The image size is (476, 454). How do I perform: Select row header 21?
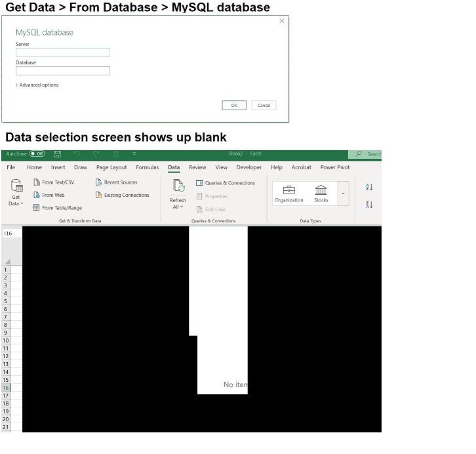tap(6, 427)
